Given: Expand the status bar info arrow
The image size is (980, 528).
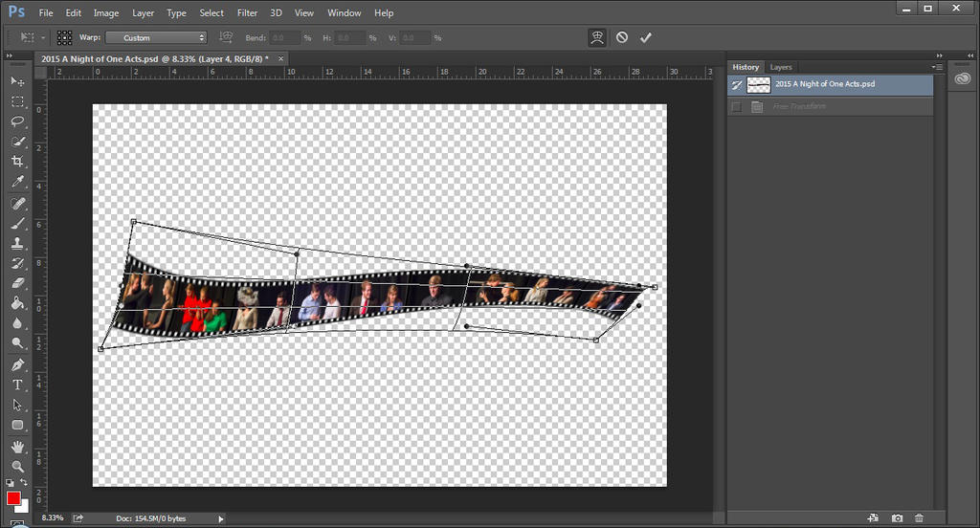Looking at the screenshot, I should pos(221,518).
